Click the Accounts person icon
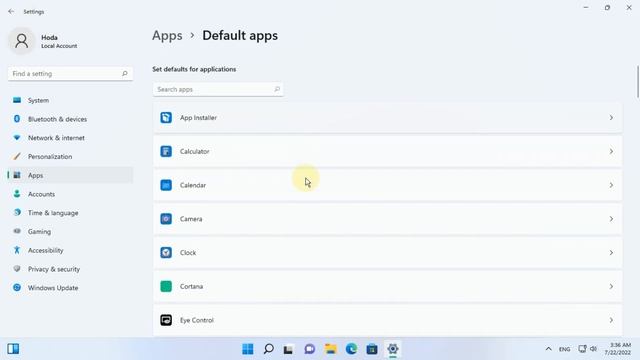The image size is (640, 360). point(17,194)
